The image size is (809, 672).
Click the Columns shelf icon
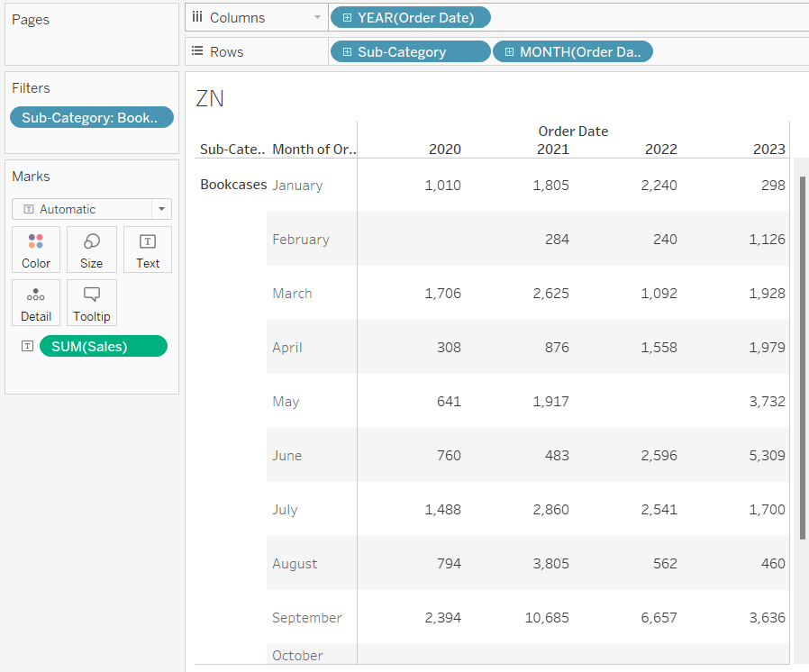tap(197, 17)
